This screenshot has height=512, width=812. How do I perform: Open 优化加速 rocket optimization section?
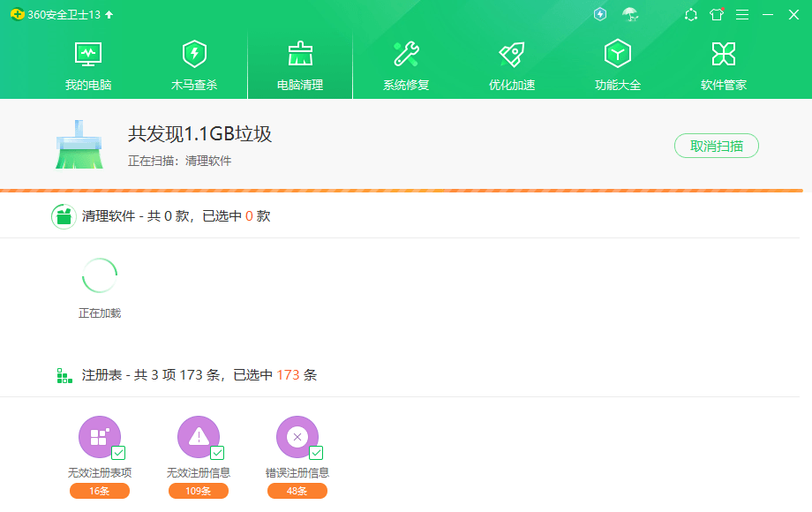click(x=512, y=65)
